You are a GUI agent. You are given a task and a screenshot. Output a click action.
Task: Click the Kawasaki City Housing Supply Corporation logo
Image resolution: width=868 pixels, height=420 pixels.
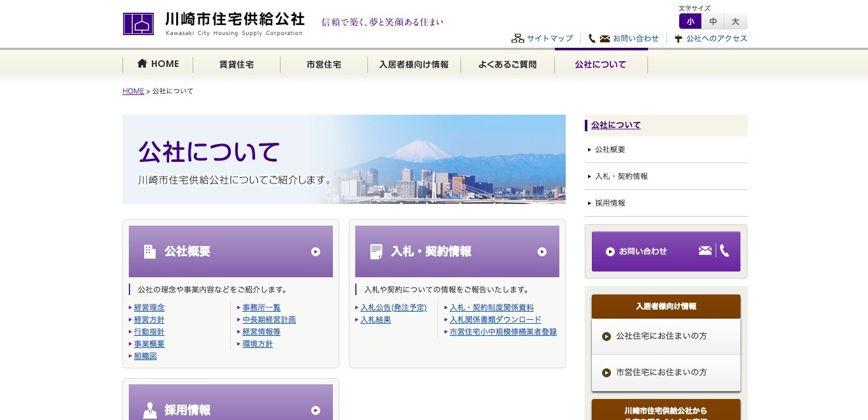[x=138, y=24]
